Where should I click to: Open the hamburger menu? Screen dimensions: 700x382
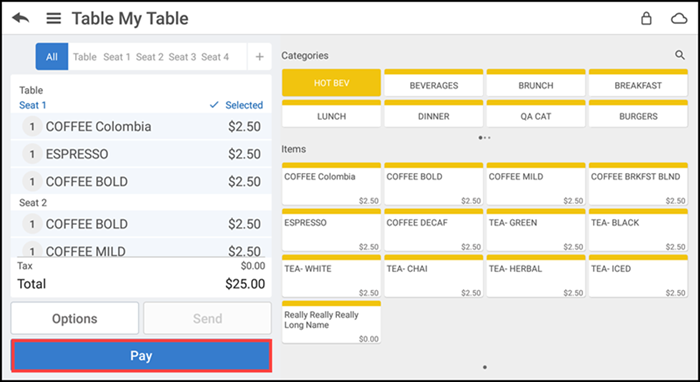tap(54, 18)
